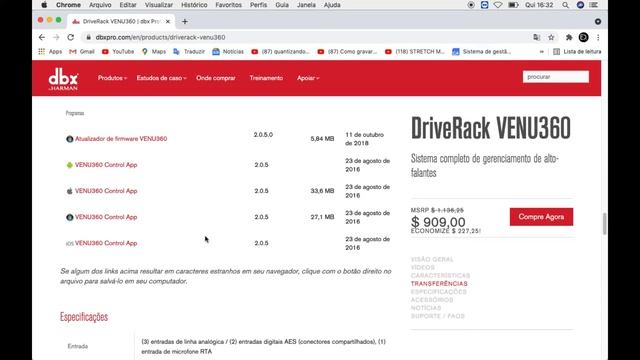Click the procurar search field
This screenshot has width=640, height=360.
pos(556,77)
